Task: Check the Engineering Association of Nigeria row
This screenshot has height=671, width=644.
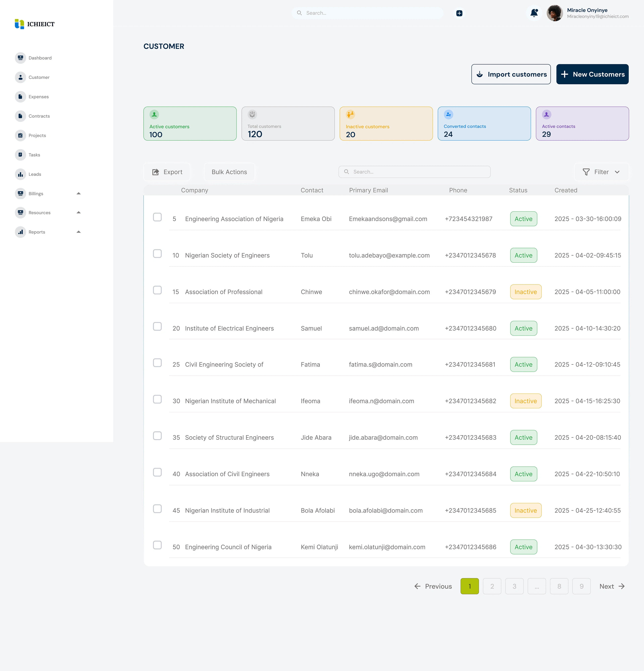Action: tap(157, 217)
